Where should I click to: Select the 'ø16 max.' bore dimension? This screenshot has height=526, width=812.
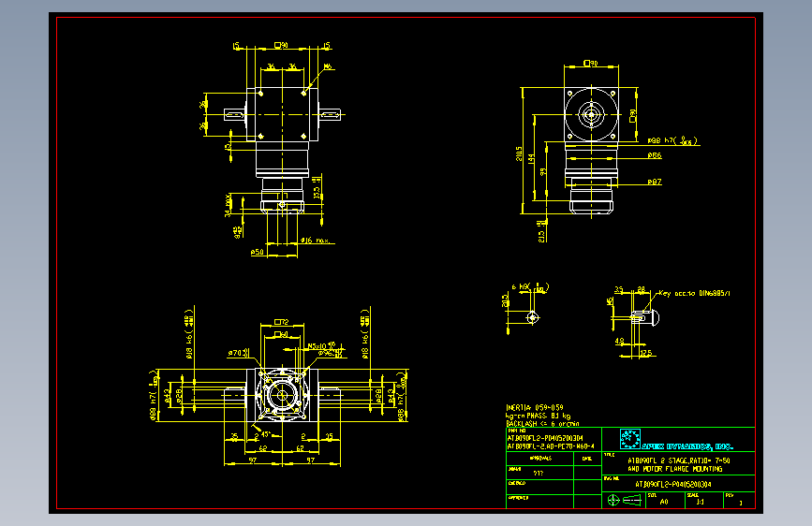tap(315, 241)
